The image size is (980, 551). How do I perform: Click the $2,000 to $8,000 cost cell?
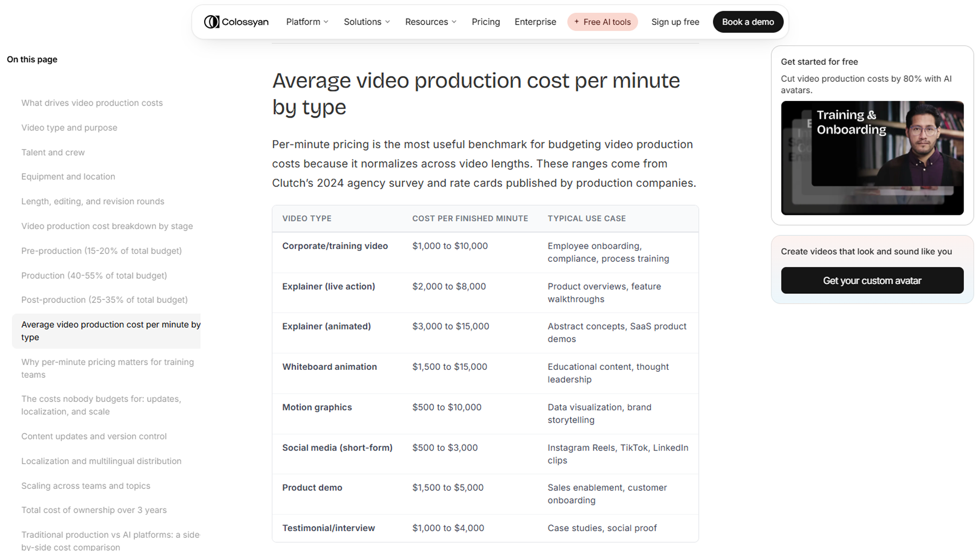449,287
